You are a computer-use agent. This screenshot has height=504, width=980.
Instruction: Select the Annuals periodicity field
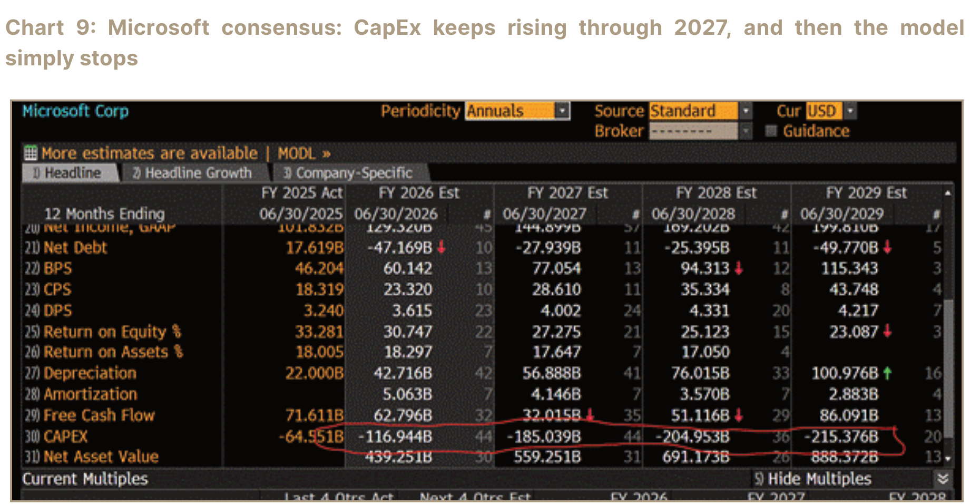510,111
